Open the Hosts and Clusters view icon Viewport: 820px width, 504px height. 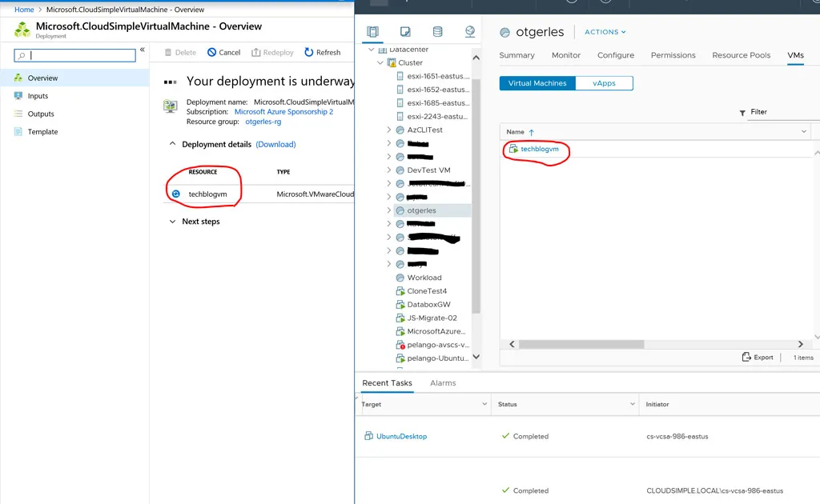point(372,32)
